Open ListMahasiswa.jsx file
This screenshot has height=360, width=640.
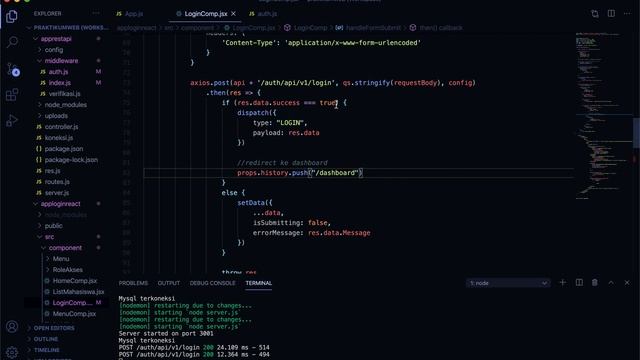pyautogui.click(x=78, y=292)
